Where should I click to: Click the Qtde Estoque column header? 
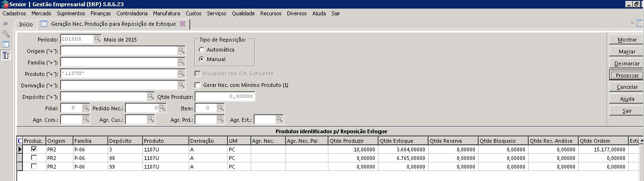pyautogui.click(x=403, y=141)
